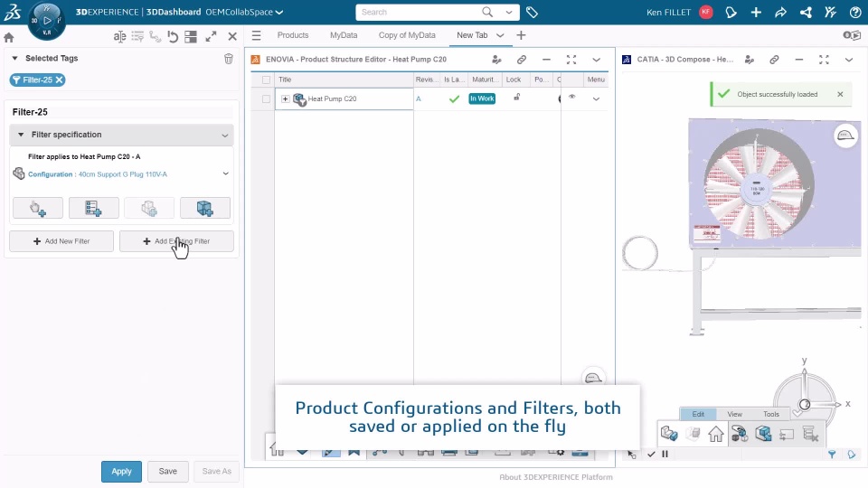Screen dimensions: 868x488
Task: Open ENOVIA widget menu chevron
Action: coord(596,60)
